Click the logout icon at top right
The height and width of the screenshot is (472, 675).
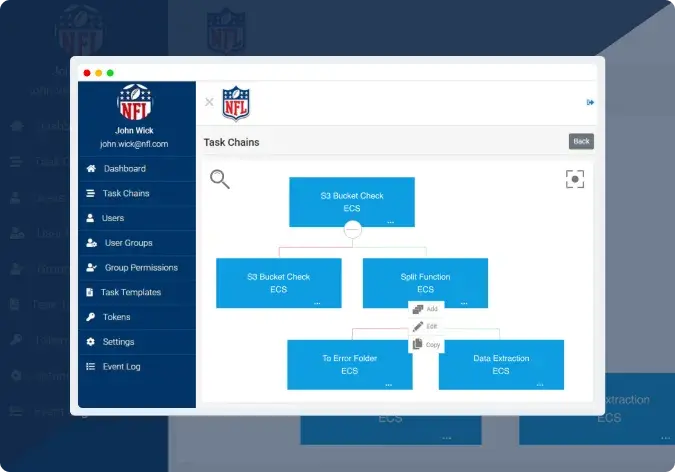click(x=590, y=102)
